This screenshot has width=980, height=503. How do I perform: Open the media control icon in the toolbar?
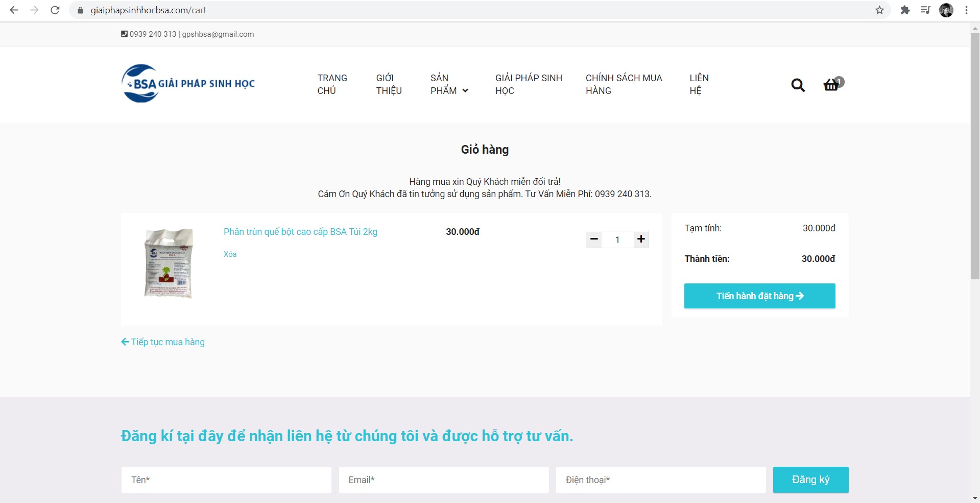click(x=925, y=10)
